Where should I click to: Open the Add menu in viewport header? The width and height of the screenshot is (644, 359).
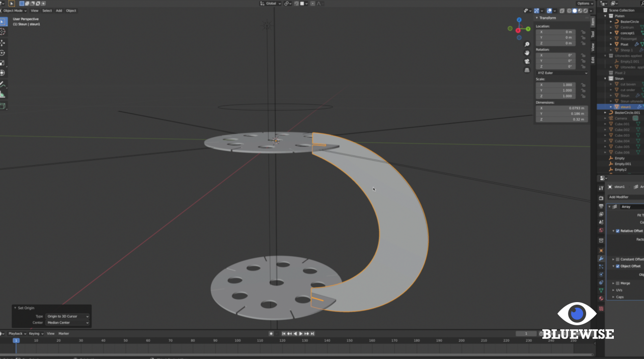pos(59,11)
